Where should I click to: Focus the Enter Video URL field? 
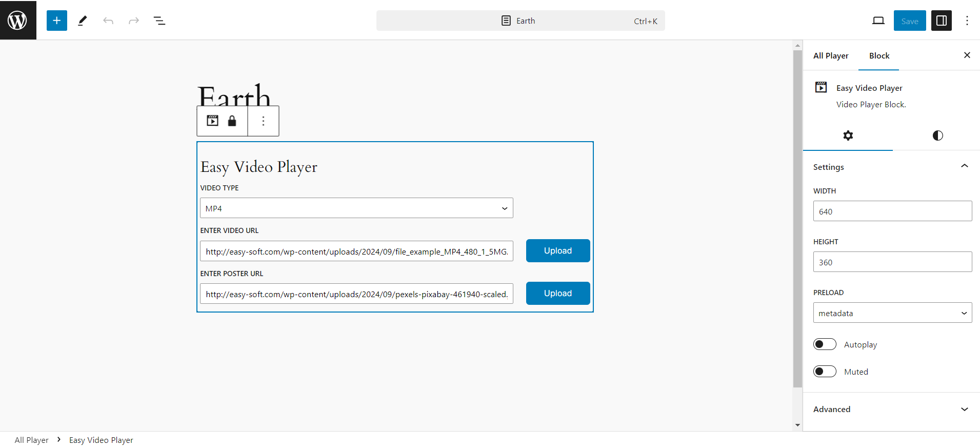356,251
